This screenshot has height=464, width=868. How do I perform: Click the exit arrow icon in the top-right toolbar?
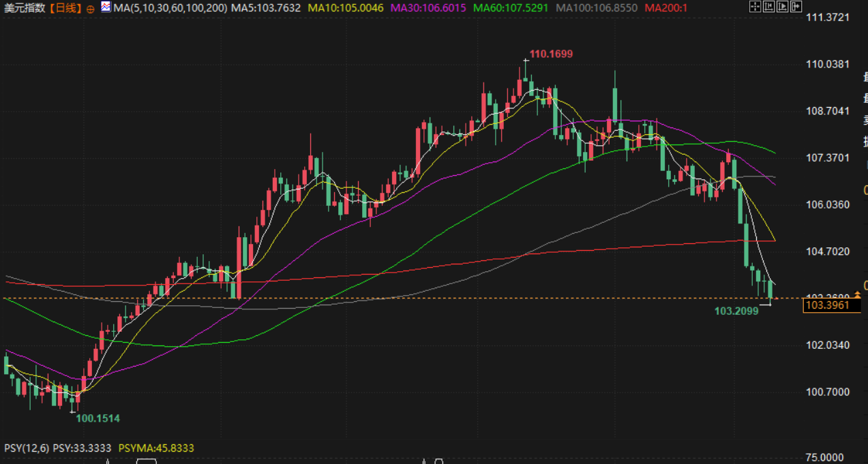(796, 7)
